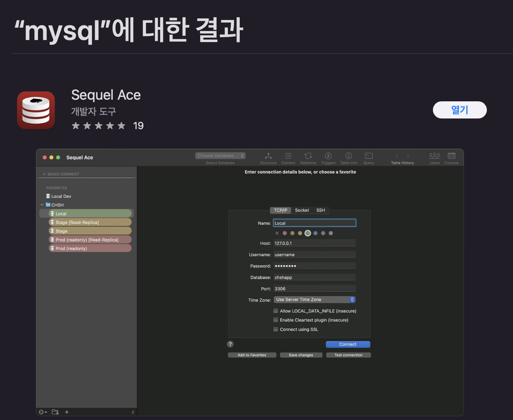Screen dimensions: 513x420
Task: Click the sidebar resize handle
Action: click(133, 412)
